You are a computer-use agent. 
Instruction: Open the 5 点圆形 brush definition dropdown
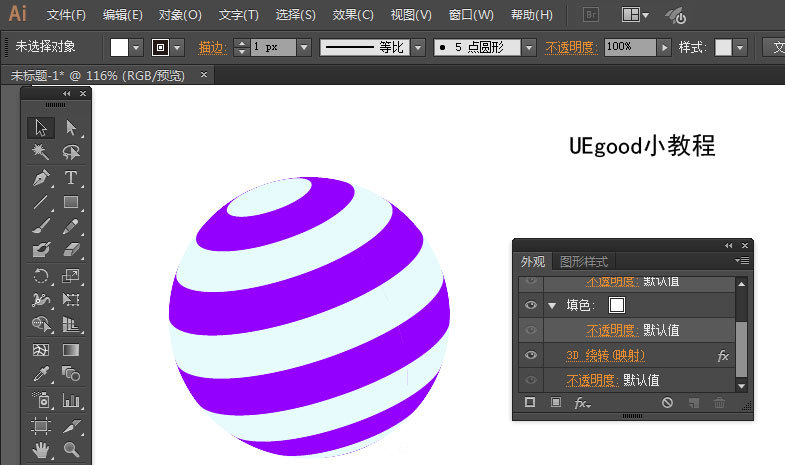pyautogui.click(x=529, y=48)
